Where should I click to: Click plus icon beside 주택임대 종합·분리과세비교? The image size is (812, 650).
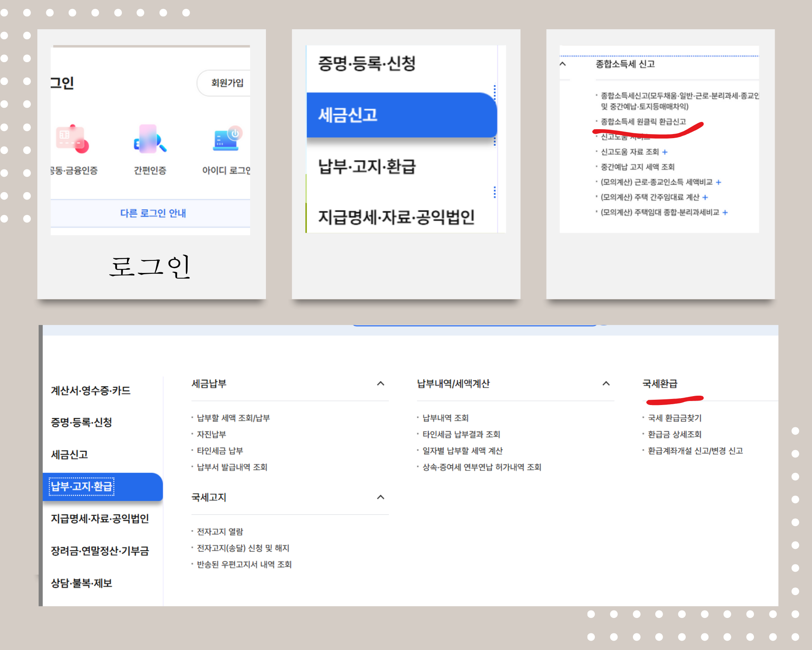coord(725,212)
